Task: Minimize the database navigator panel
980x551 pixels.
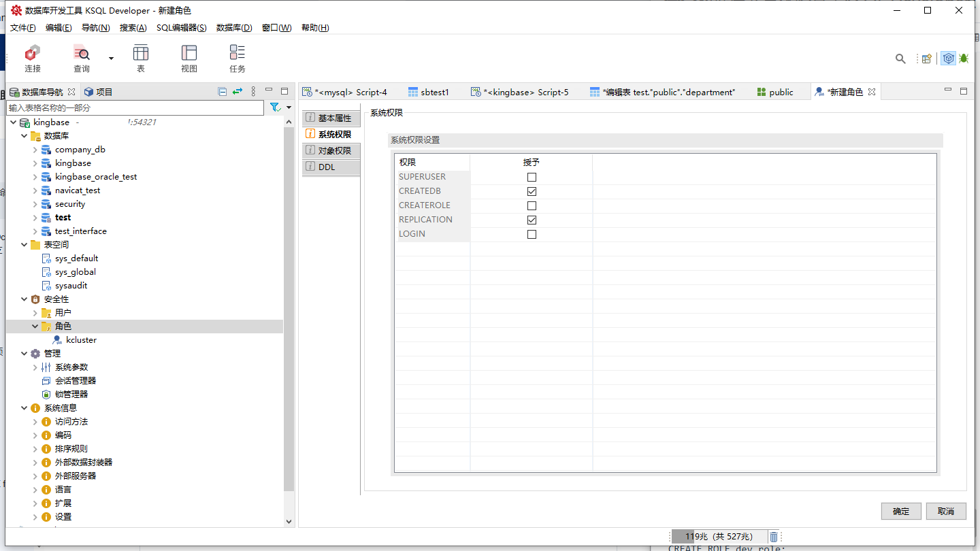Action: 269,90
